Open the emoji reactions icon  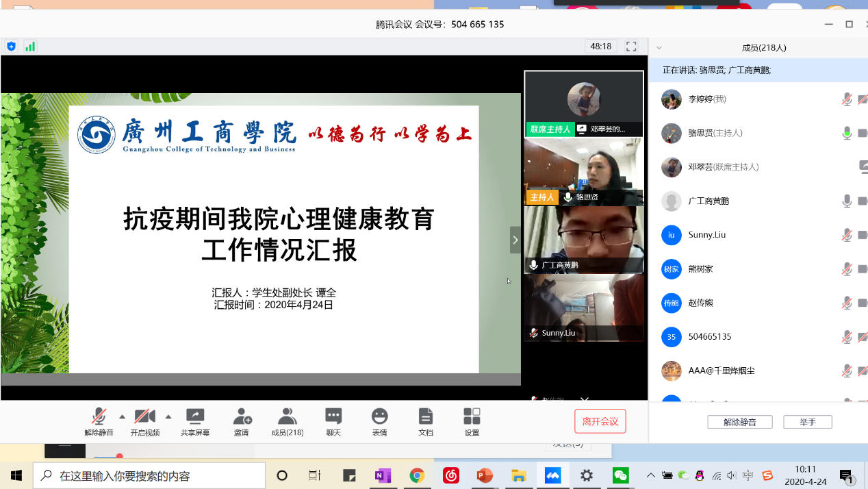click(x=379, y=416)
